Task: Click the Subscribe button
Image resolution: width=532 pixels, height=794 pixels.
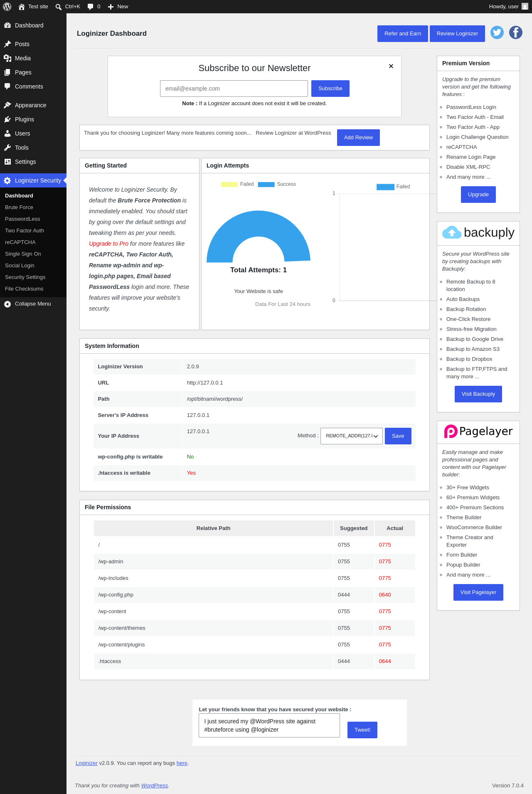Action: 330,89
